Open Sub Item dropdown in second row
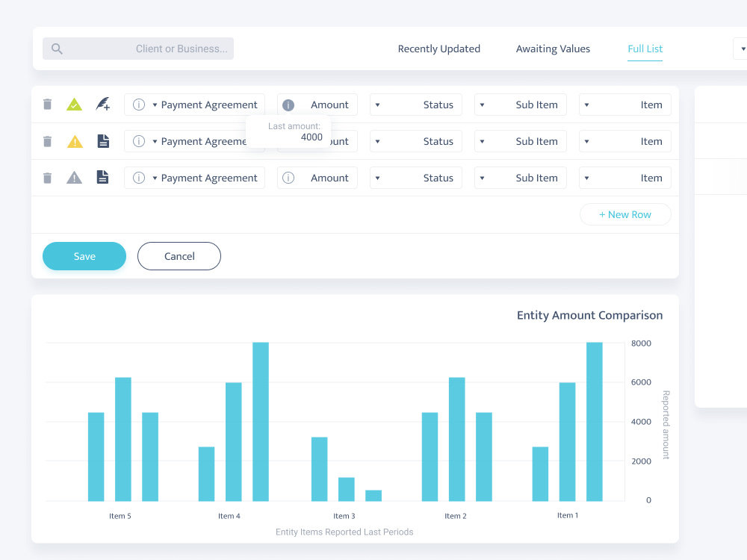This screenshot has height=560, width=747. click(520, 141)
